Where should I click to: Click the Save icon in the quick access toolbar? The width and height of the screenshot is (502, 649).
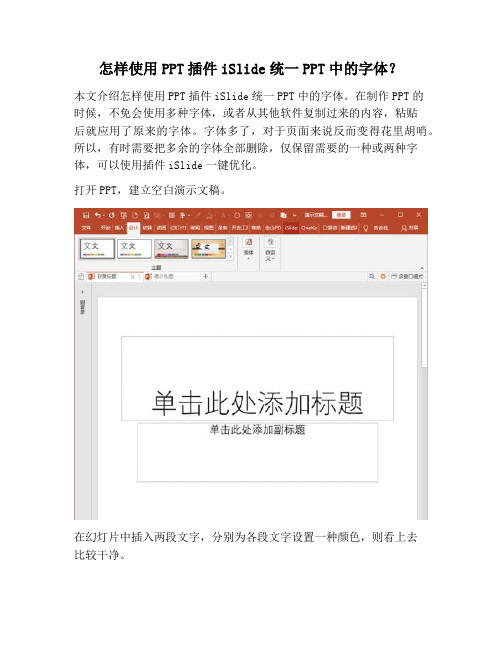(86, 215)
